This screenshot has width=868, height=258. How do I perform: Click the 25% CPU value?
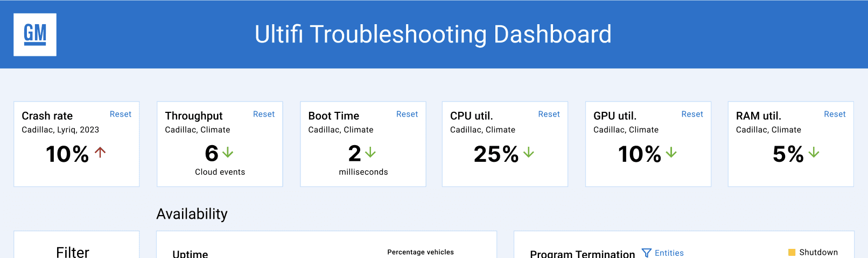(x=496, y=154)
